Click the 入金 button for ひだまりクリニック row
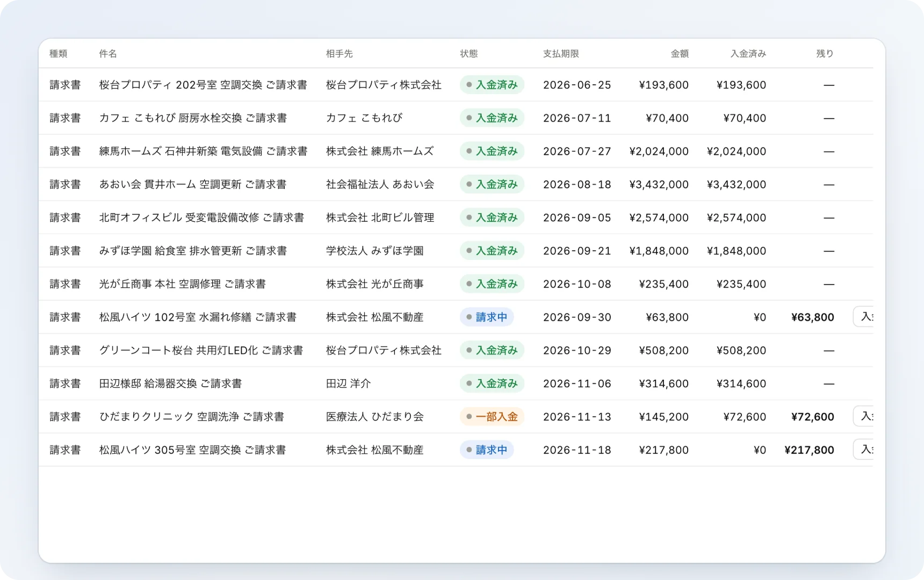The width and height of the screenshot is (924, 580). [x=863, y=416]
